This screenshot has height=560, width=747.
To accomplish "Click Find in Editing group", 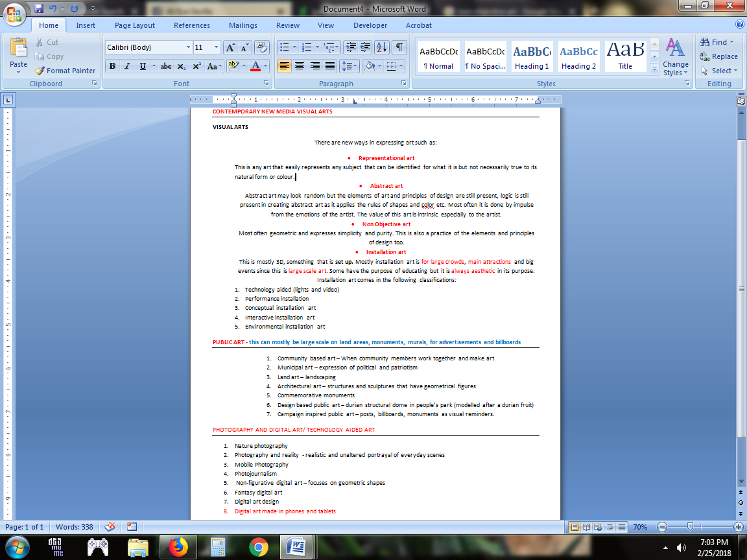I will click(x=717, y=42).
